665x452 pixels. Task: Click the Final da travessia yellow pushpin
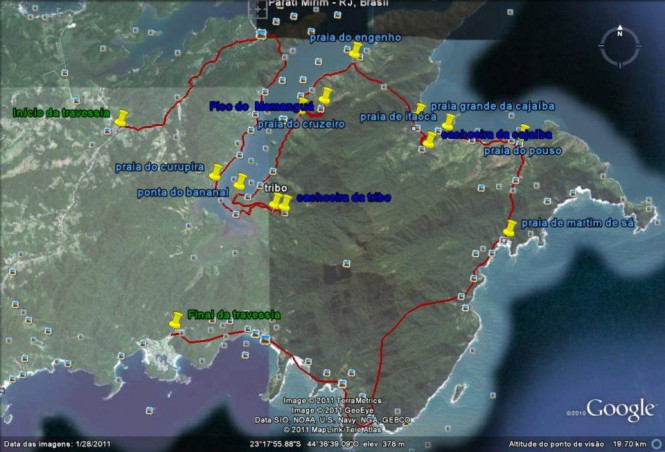click(177, 320)
